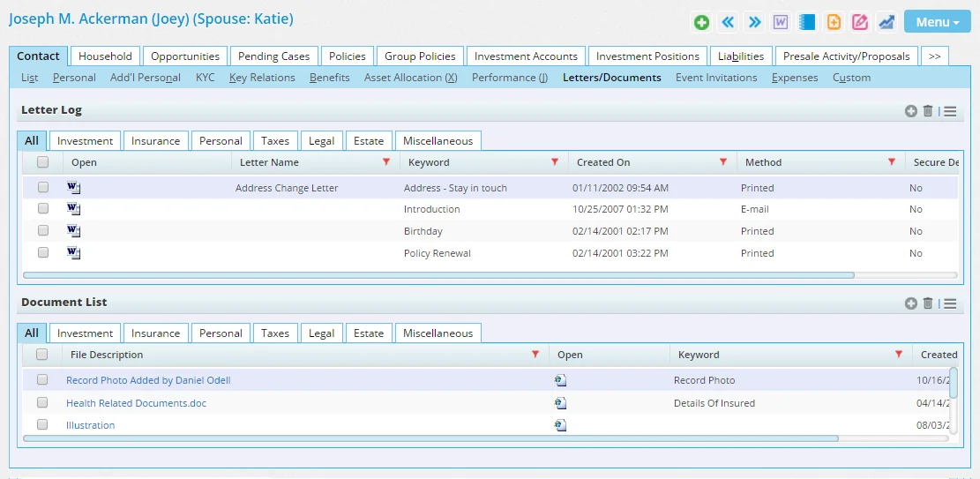
Task: Open the Key Relations subtab link
Action: (x=262, y=78)
